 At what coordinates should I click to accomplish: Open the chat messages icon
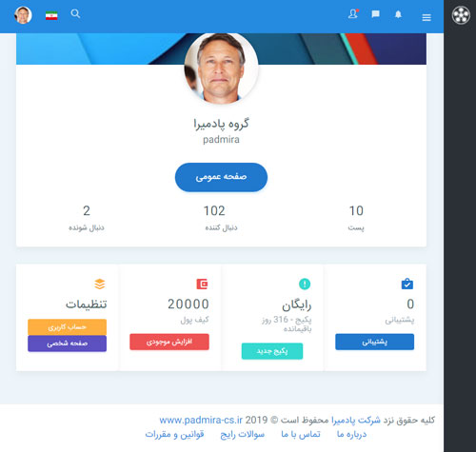pyautogui.click(x=375, y=14)
